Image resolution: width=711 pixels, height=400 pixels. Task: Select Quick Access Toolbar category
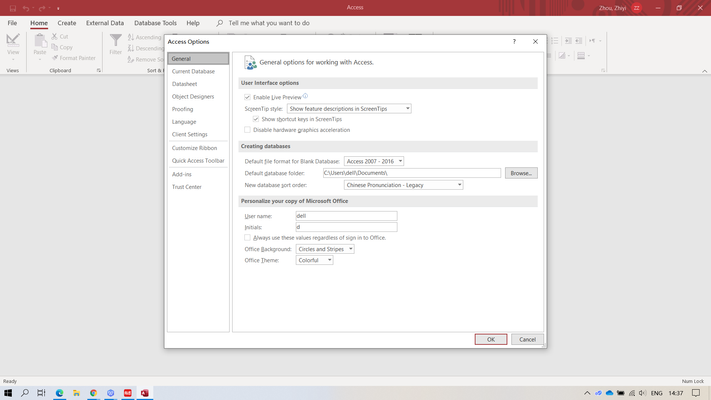click(198, 161)
